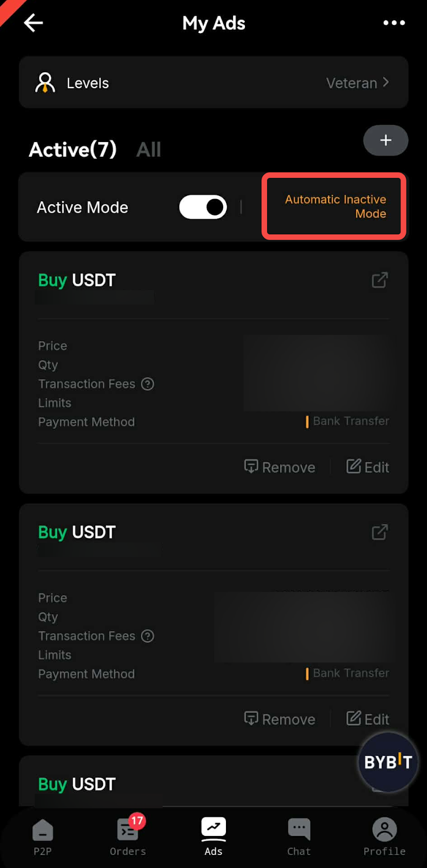Open Orders tab with 17 badge
Screen dimensions: 427x868
coord(128,837)
